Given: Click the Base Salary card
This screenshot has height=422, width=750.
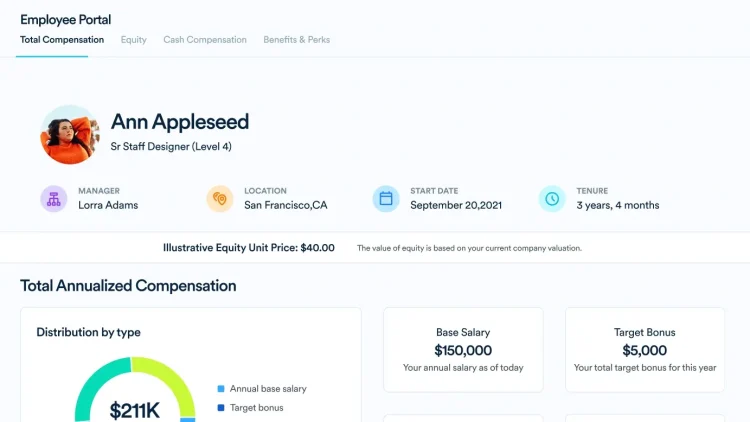Looking at the screenshot, I should click(463, 349).
